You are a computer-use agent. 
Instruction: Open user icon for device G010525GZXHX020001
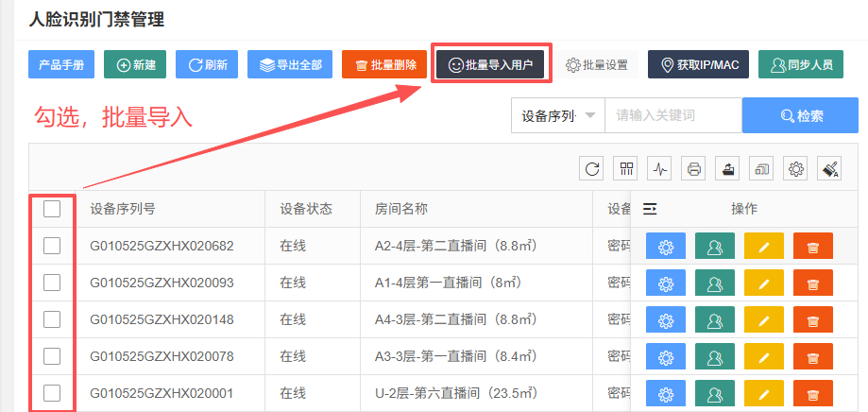coord(715,394)
